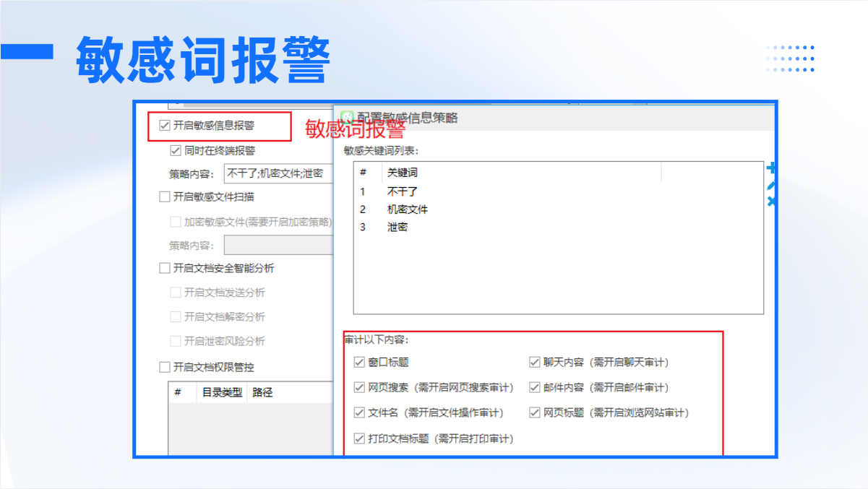Check the 开启文档权限管控 box

tap(165, 368)
